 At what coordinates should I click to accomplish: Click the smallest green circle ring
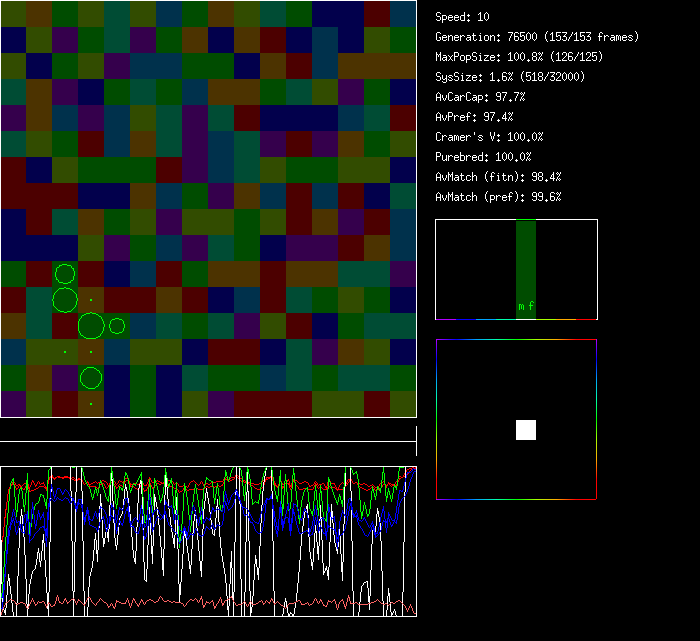tap(117, 326)
